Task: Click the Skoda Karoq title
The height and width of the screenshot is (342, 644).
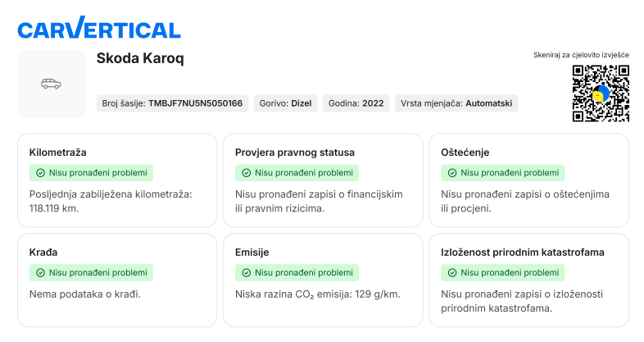Action: click(140, 58)
